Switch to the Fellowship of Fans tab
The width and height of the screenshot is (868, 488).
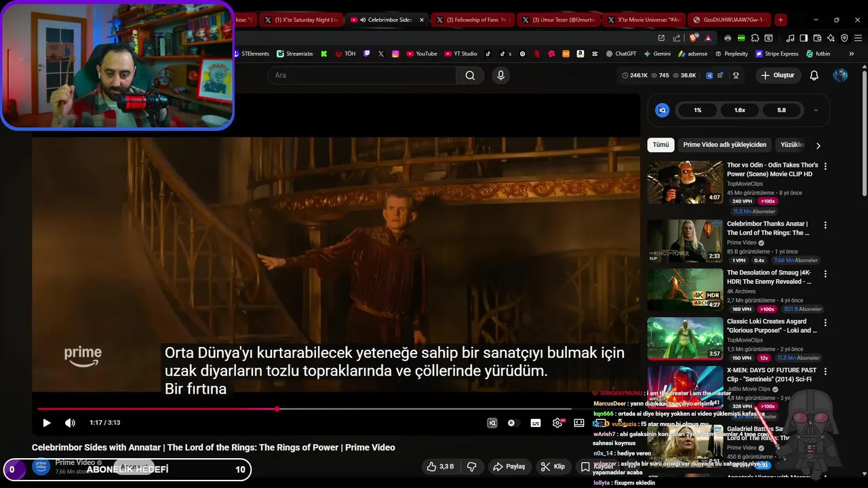click(471, 20)
